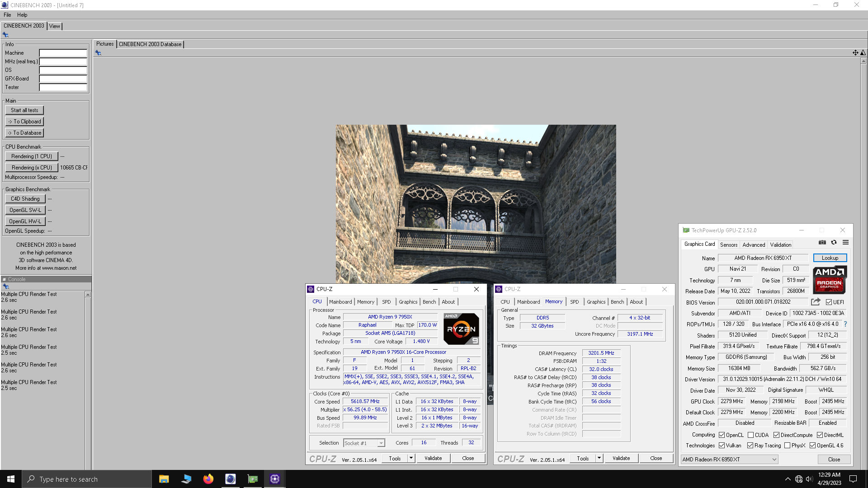Toggle the PhysX checkbox
Image resolution: width=868 pixels, height=488 pixels.
pyautogui.click(x=788, y=446)
